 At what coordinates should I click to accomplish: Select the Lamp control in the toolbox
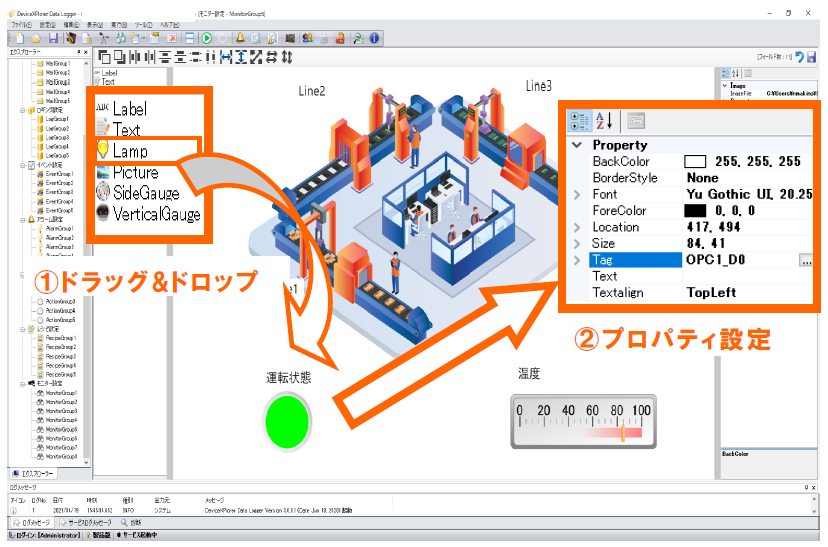pos(128,151)
